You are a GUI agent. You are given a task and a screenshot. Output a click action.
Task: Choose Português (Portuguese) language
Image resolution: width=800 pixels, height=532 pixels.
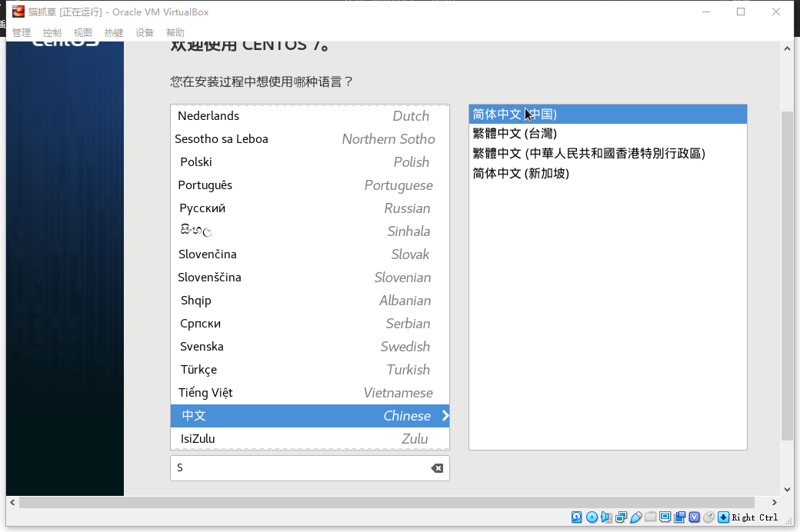[310, 185]
